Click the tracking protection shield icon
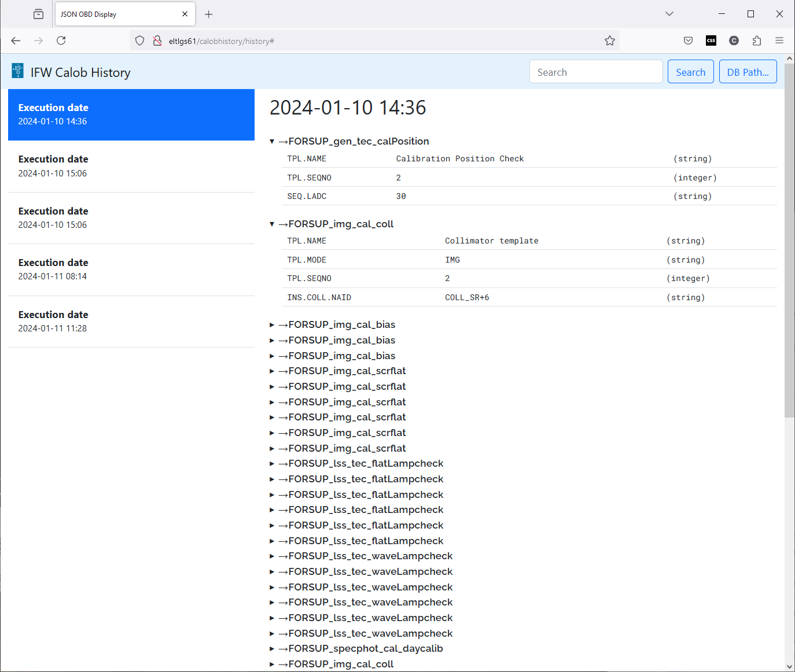This screenshot has width=795, height=672. click(139, 40)
